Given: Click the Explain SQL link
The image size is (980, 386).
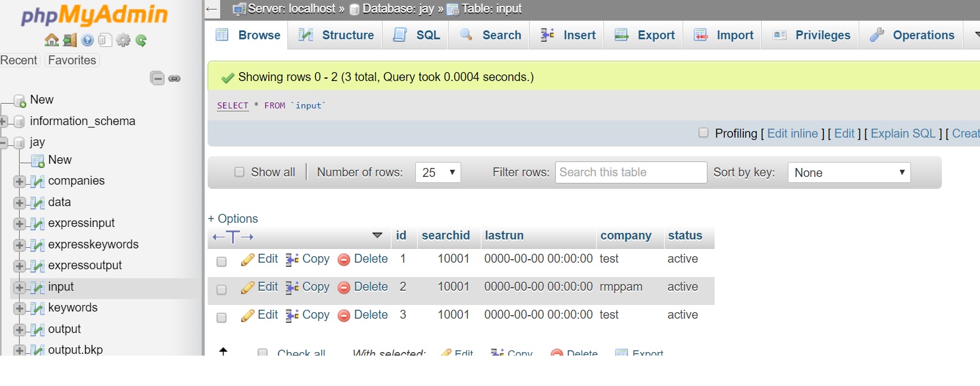Looking at the screenshot, I should pos(903,133).
